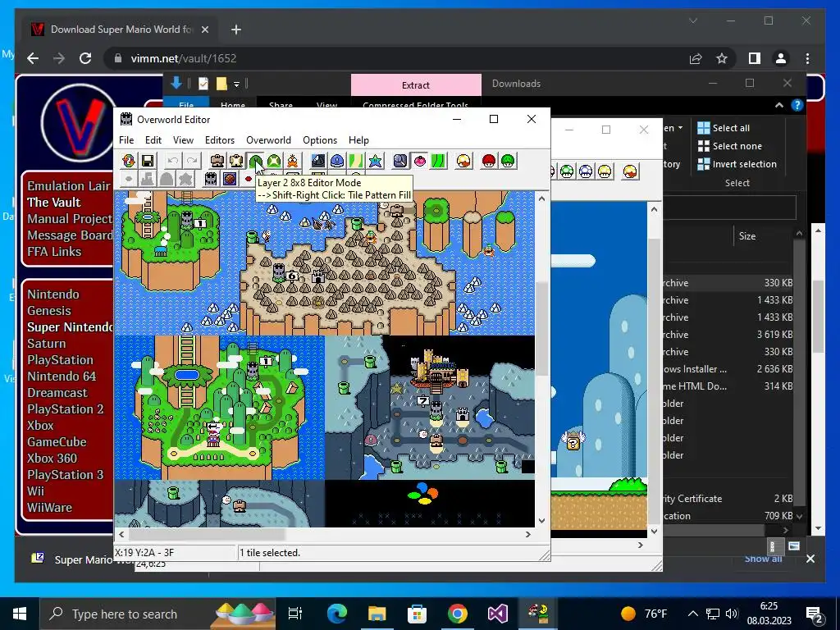
Task: Open new Chrome tab with plus button
Action: (x=236, y=30)
